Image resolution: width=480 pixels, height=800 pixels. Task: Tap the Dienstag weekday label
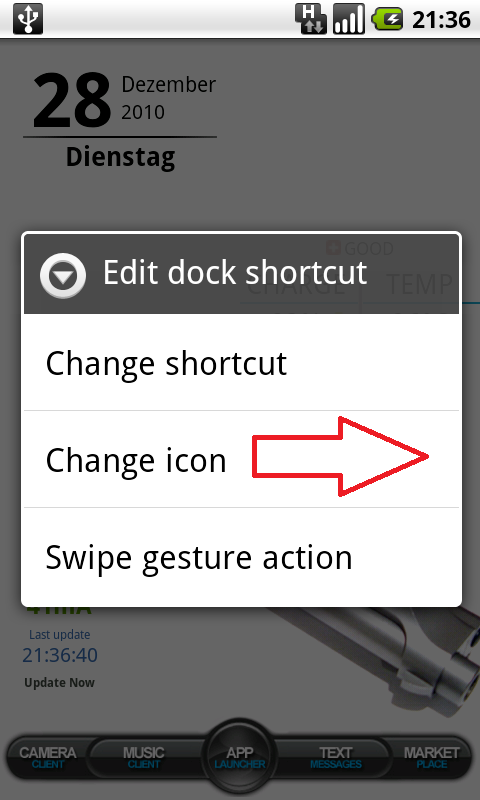121,157
